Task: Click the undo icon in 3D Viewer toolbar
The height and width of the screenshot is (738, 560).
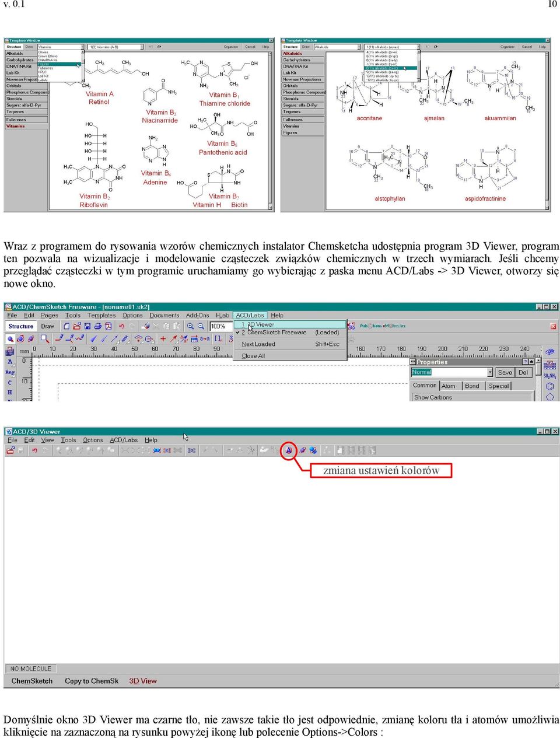Action: click(35, 450)
